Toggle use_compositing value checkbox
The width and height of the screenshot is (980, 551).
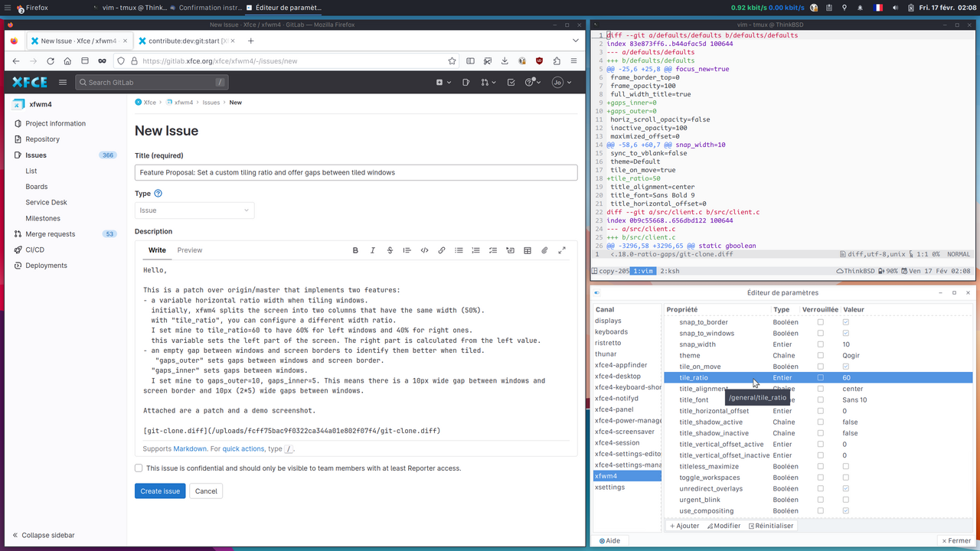[846, 510]
